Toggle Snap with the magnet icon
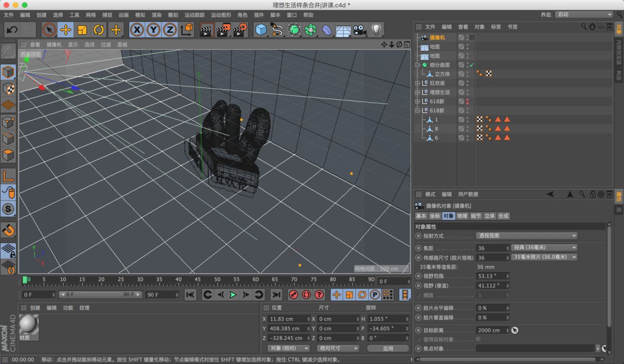 tap(8, 230)
